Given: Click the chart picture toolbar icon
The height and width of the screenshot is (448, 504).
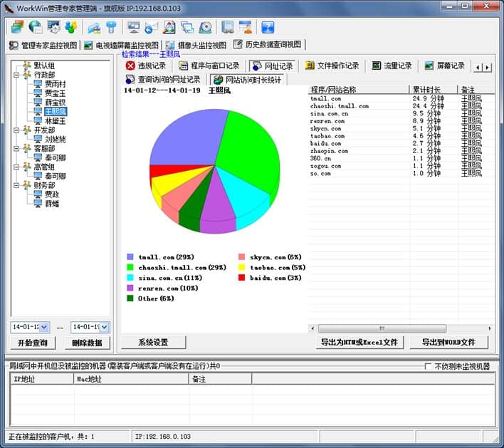Looking at the screenshot, I should click(x=94, y=28).
